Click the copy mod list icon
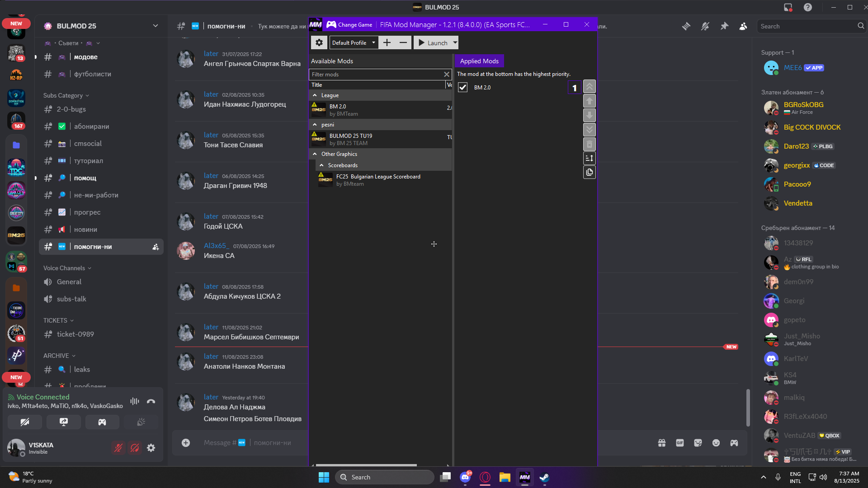Screen dimensions: 868x488 (589, 172)
